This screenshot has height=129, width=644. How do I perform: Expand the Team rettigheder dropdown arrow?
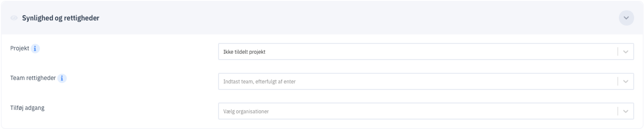[626, 81]
